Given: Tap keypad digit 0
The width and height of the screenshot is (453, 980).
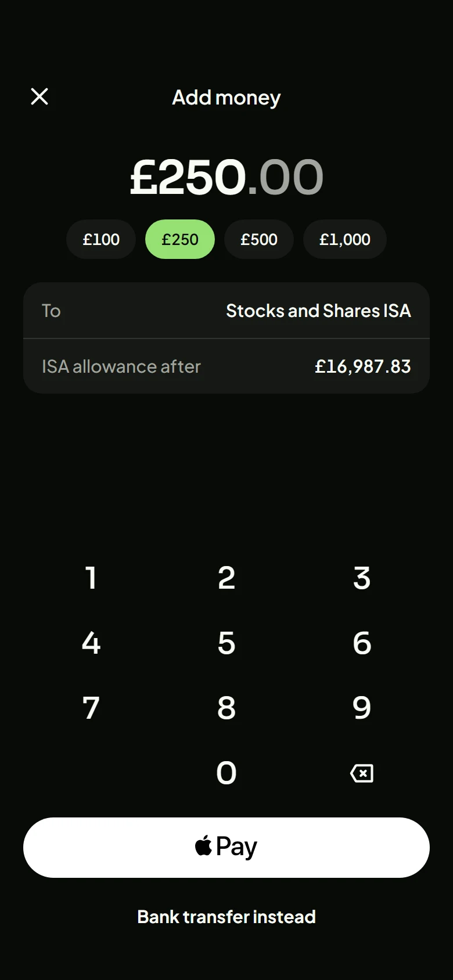Looking at the screenshot, I should click(x=227, y=773).
